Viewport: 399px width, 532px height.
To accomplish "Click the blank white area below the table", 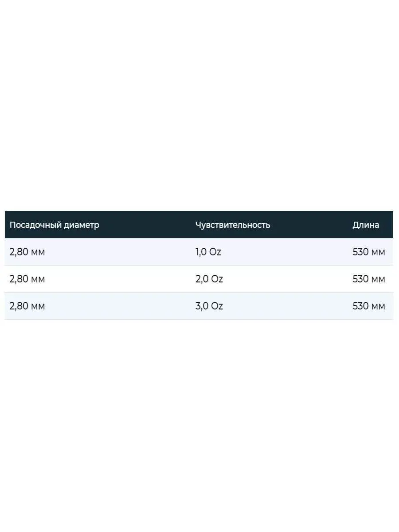I will click(199, 426).
